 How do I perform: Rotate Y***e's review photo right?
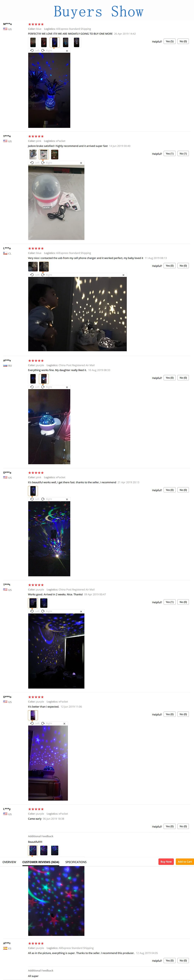pos(47,163)
